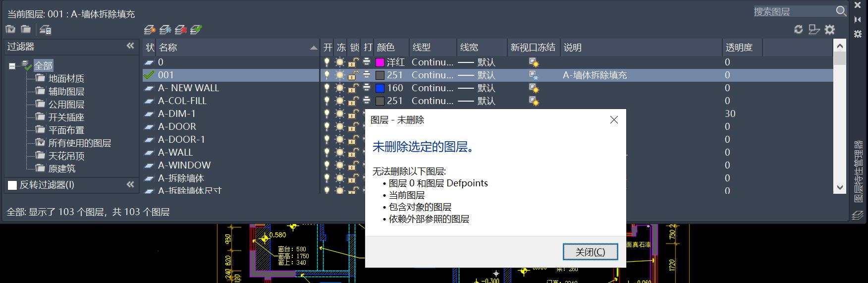Toggle new viewport freeze for A- NEW WALL
The height and width of the screenshot is (283, 868).
click(534, 88)
